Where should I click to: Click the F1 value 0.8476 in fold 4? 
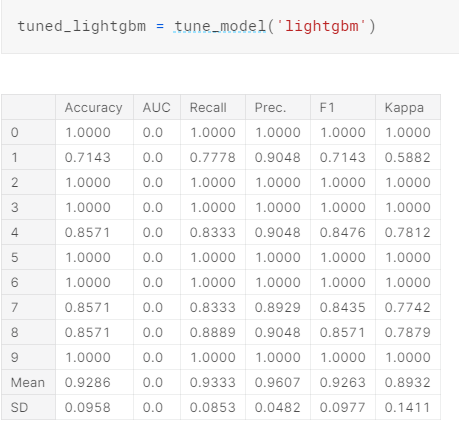point(343,232)
